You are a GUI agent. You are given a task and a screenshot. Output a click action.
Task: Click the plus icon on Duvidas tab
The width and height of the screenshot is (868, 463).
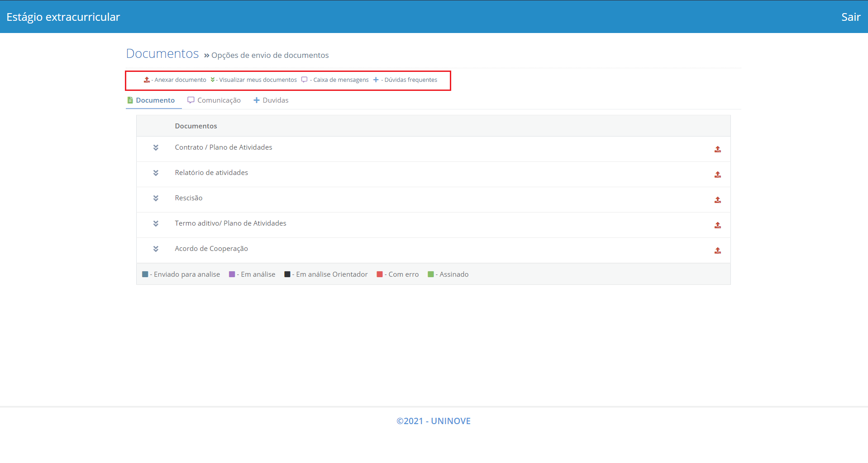pyautogui.click(x=257, y=100)
